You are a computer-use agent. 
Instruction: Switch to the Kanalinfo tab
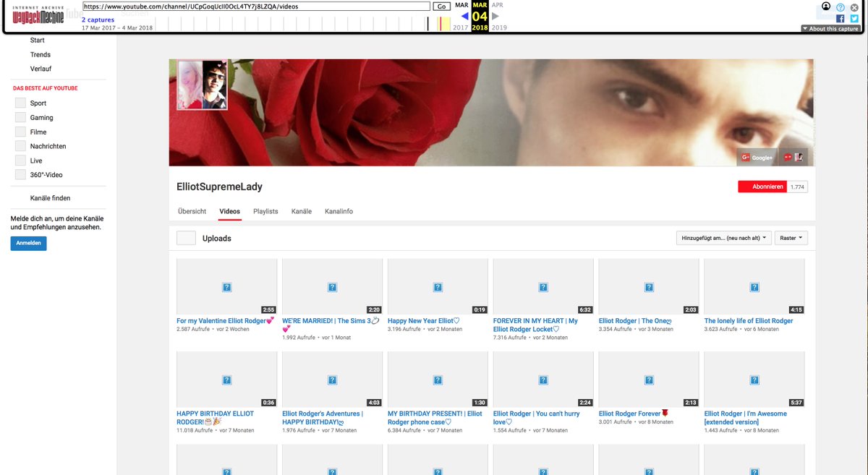click(x=339, y=212)
